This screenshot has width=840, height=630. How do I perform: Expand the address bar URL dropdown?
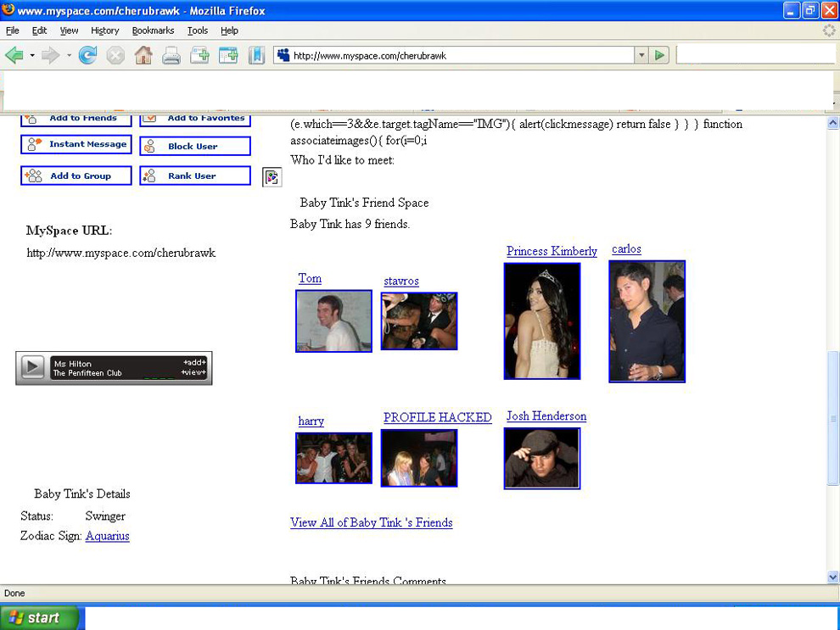[x=641, y=55]
